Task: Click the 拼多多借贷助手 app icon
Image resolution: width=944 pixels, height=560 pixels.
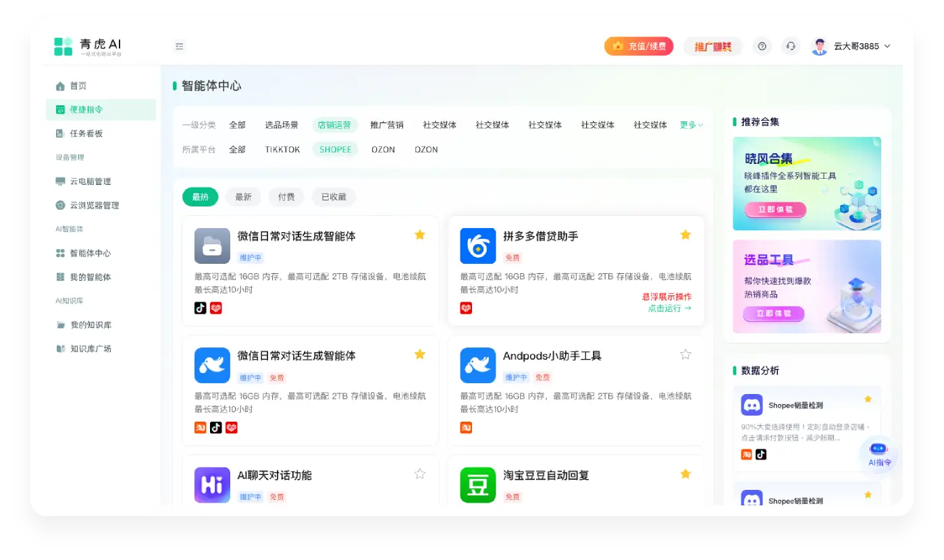Action: point(477,246)
